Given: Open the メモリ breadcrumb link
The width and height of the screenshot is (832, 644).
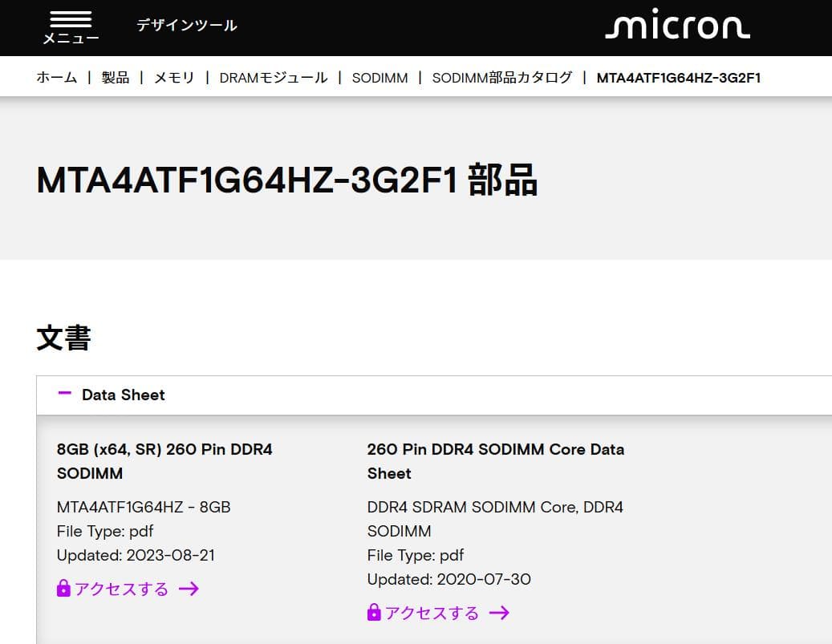Looking at the screenshot, I should (173, 78).
